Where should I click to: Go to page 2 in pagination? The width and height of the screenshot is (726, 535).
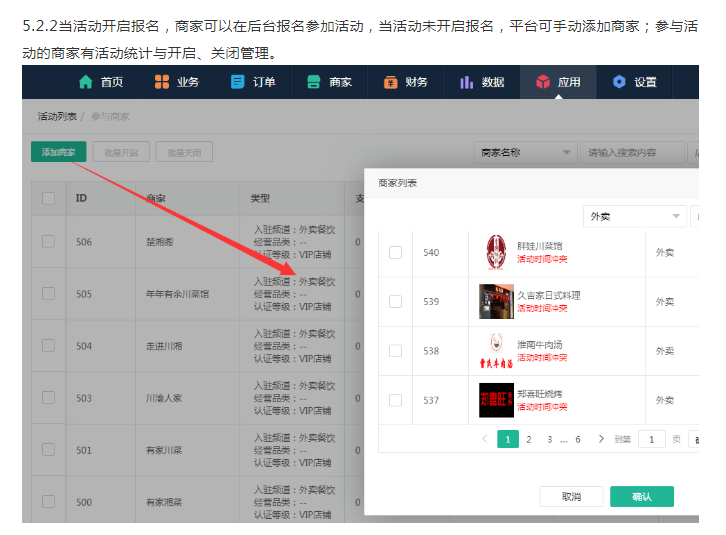point(529,439)
